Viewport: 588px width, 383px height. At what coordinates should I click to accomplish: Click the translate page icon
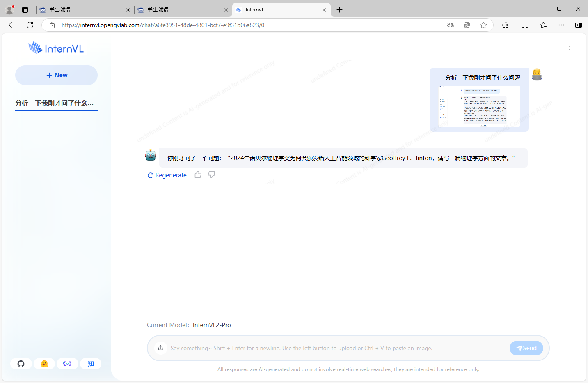451,25
